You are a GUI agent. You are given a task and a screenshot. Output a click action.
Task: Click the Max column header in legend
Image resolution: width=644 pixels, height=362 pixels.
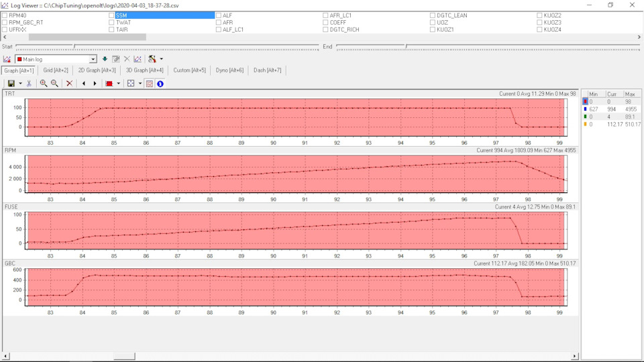[632, 94]
